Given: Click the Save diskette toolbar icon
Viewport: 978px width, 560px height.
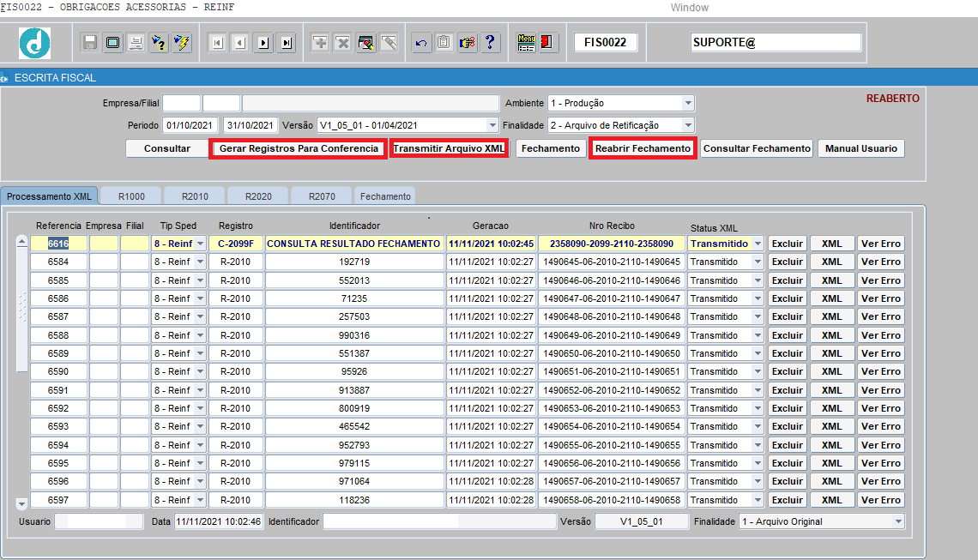Looking at the screenshot, I should coord(90,42).
